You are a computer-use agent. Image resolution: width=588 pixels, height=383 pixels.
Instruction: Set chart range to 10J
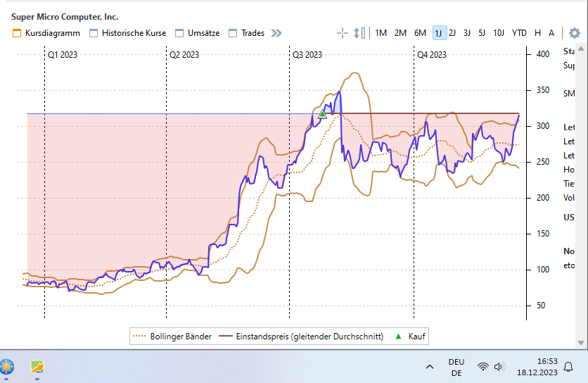coord(499,33)
